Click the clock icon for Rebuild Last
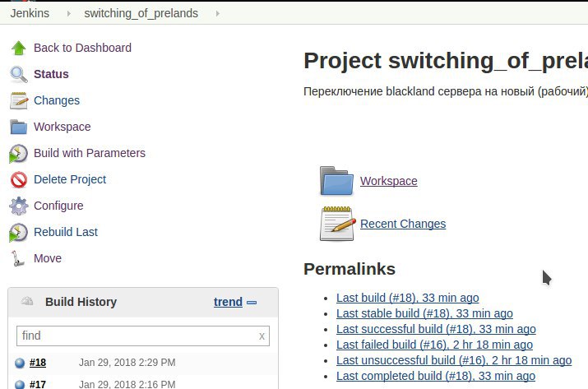The height and width of the screenshot is (389, 588). tap(18, 232)
